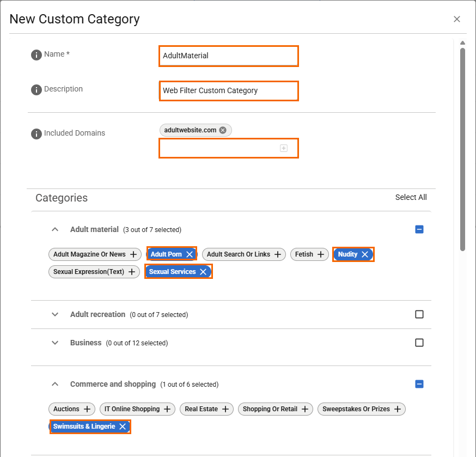Click the add domain plus icon

(x=284, y=148)
